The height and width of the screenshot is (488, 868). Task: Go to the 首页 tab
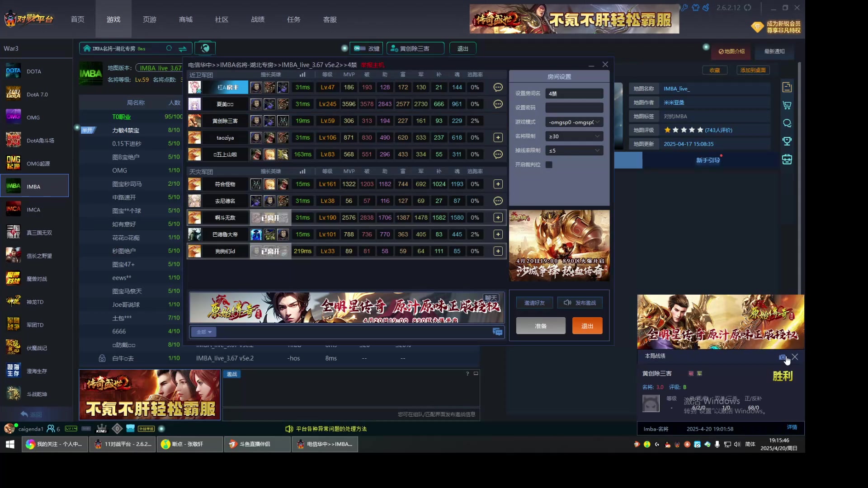[x=77, y=19]
